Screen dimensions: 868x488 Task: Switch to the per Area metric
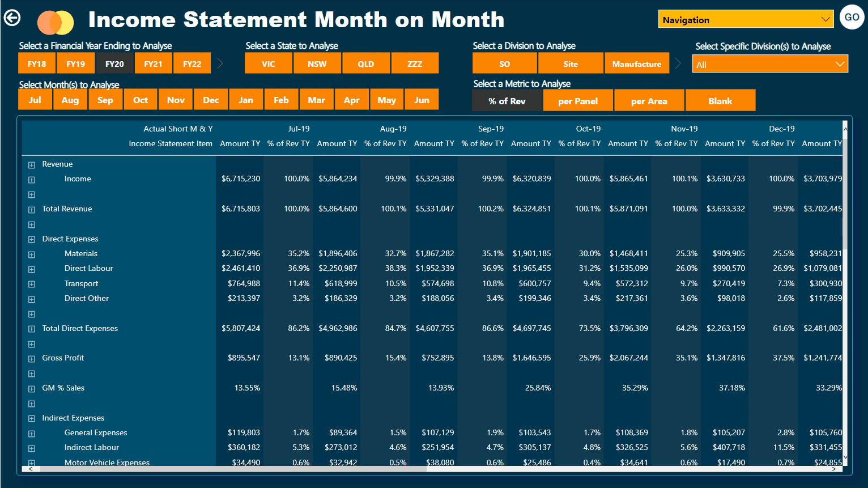click(649, 100)
